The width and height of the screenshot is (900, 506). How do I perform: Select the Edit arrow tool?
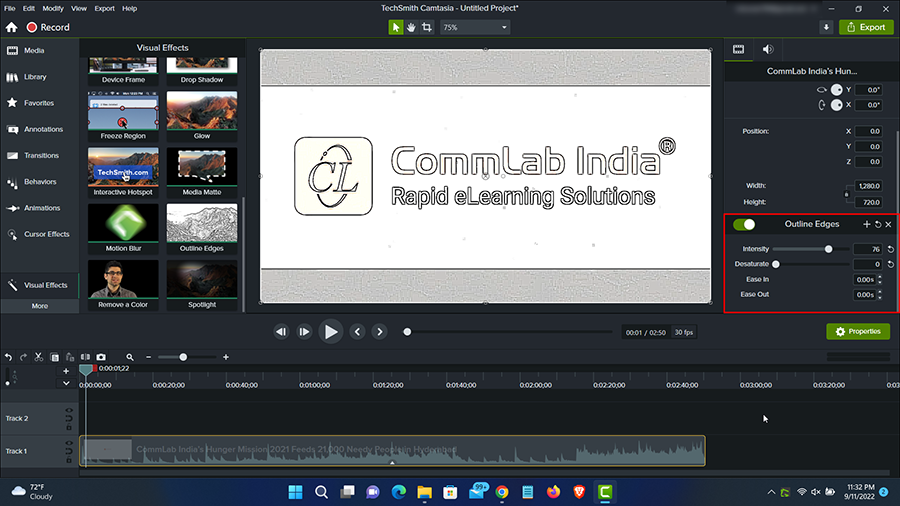pos(395,27)
